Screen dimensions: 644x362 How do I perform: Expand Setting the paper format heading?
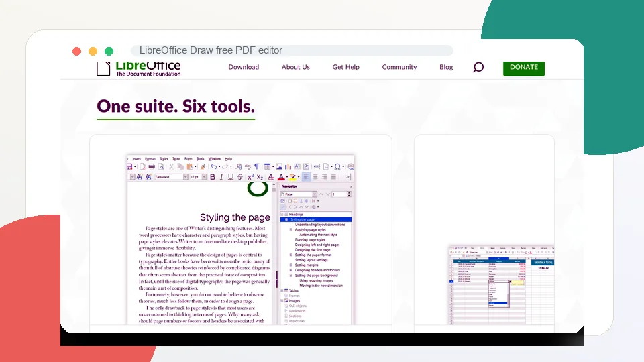[291, 255]
